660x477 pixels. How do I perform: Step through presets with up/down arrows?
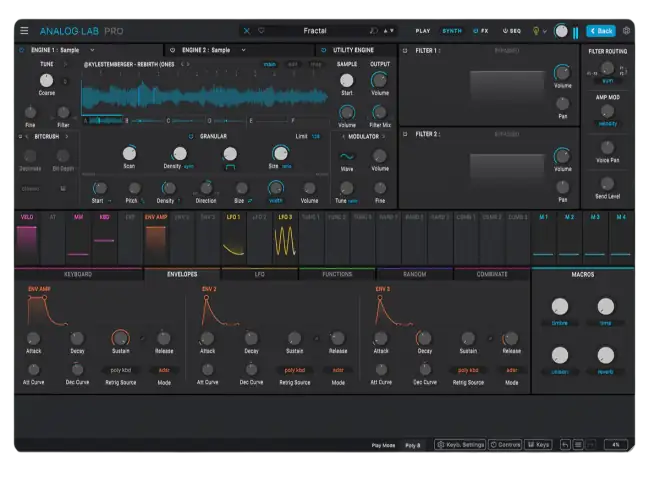click(x=389, y=31)
